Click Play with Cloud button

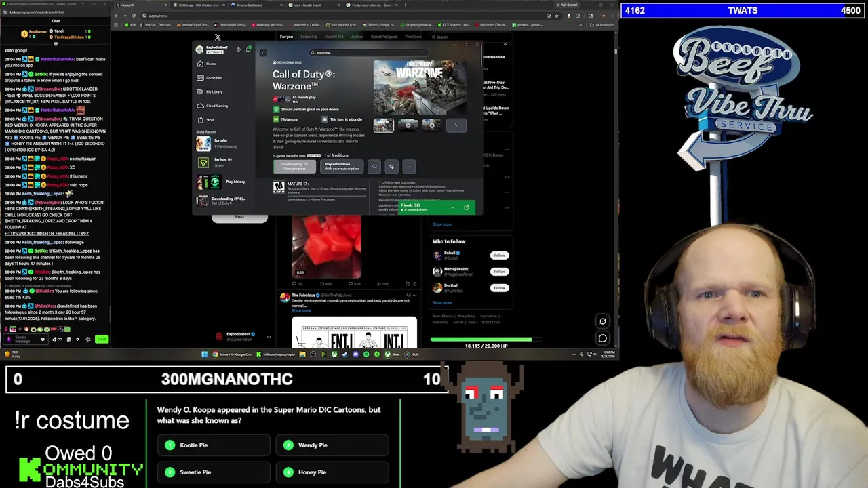tap(341, 166)
